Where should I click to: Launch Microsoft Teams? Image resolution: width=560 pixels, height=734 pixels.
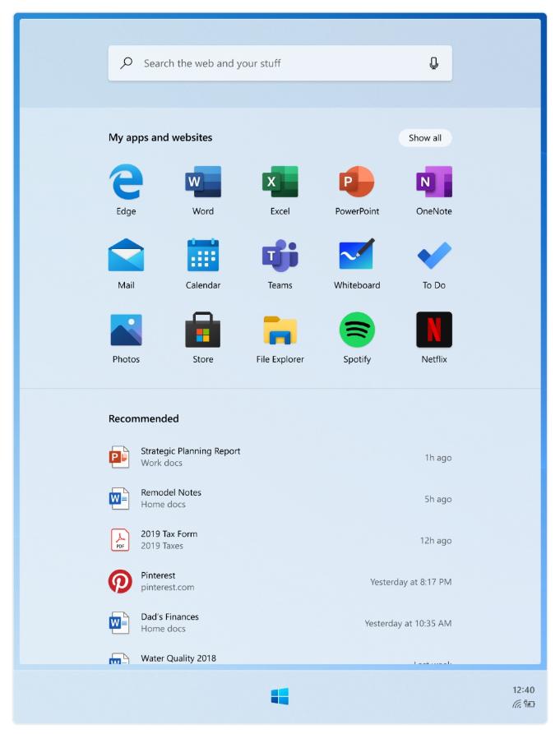coord(280,255)
